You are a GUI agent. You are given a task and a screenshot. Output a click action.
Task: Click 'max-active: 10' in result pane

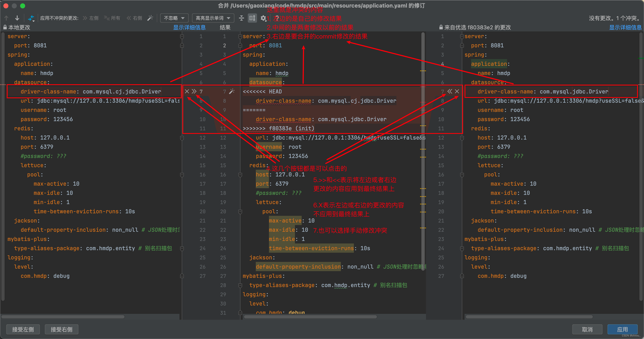click(x=292, y=221)
